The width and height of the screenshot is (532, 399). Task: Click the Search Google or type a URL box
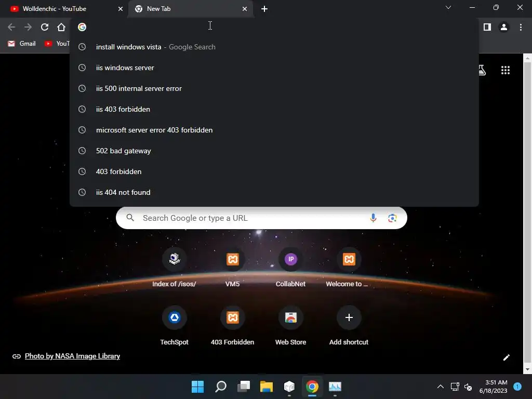[x=261, y=218]
